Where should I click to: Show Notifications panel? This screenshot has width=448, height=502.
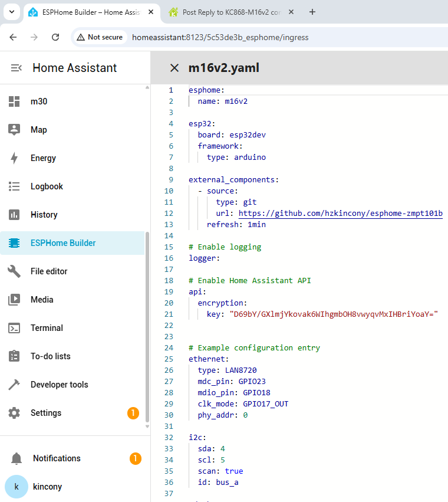57,458
